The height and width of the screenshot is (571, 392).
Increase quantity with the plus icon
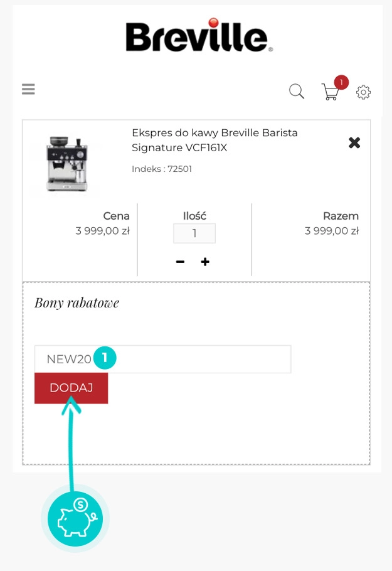205,262
